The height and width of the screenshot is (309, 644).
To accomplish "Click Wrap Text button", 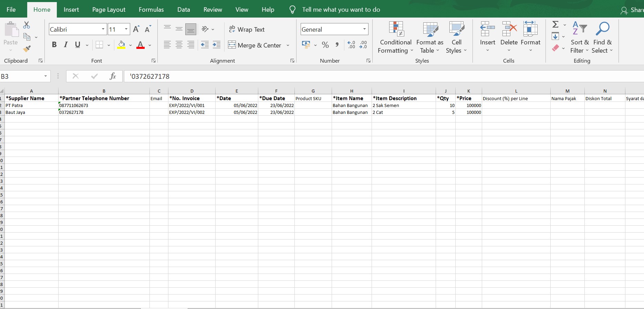I will coord(247,29).
